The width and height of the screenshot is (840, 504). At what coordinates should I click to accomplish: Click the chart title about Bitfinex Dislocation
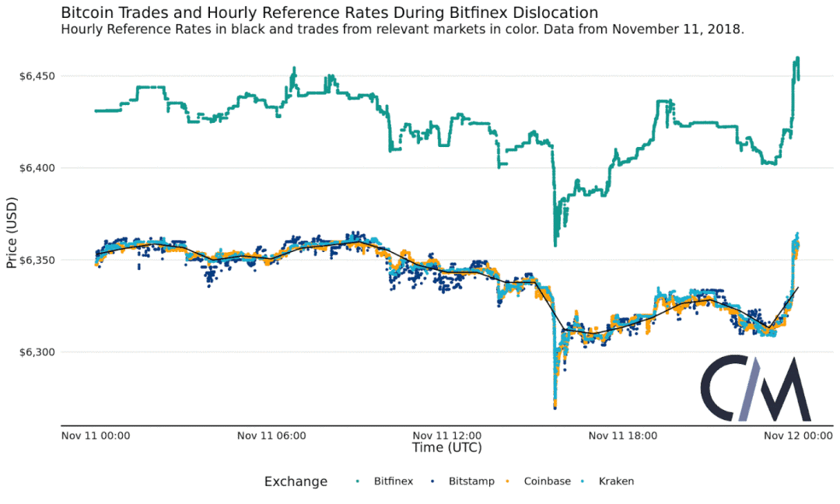coord(330,13)
